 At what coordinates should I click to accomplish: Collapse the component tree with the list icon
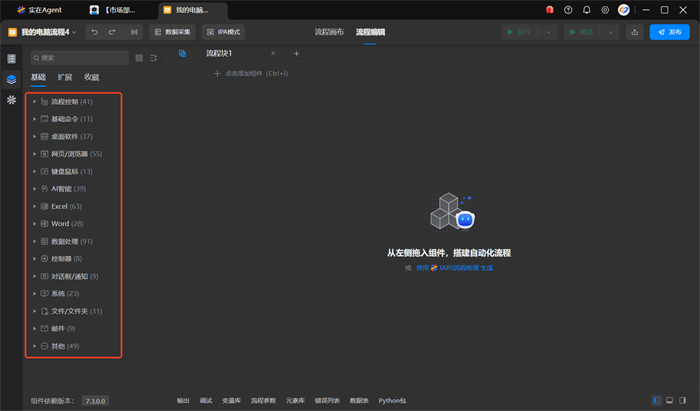pyautogui.click(x=154, y=58)
